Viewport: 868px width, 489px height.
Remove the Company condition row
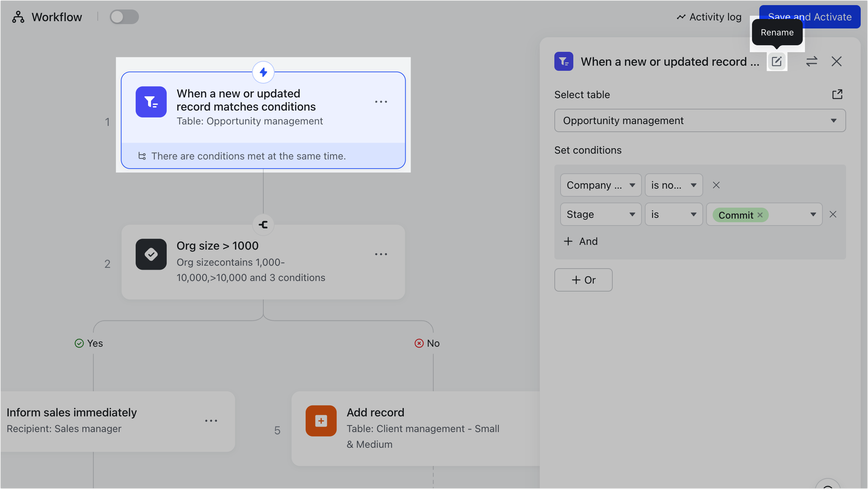(x=716, y=185)
